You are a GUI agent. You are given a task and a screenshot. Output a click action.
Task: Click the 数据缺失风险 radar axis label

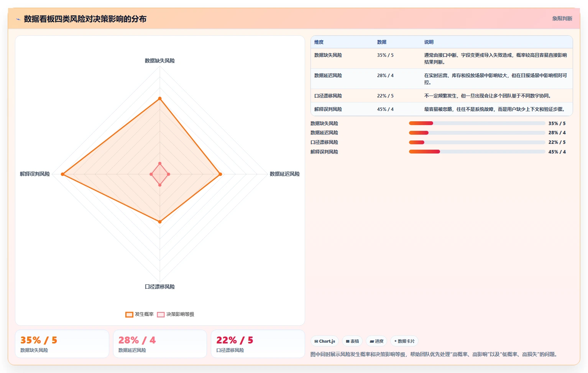[x=160, y=61]
